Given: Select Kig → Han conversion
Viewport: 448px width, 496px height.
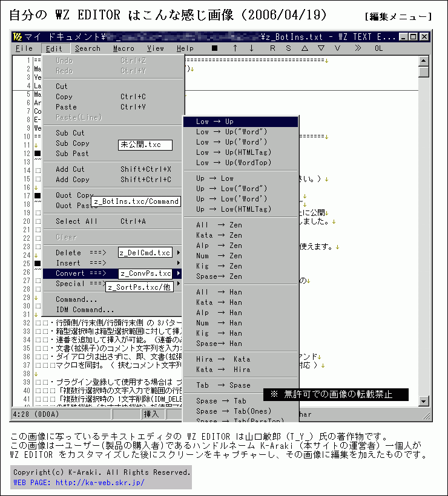Looking at the screenshot, I should (240, 333).
